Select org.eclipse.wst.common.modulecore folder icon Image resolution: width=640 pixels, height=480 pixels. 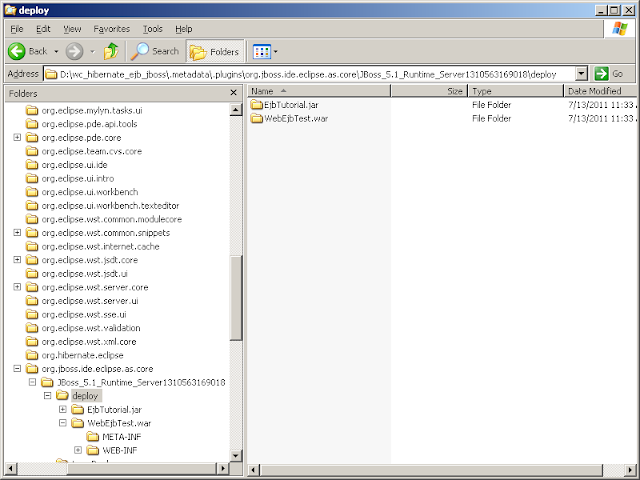(x=32, y=219)
